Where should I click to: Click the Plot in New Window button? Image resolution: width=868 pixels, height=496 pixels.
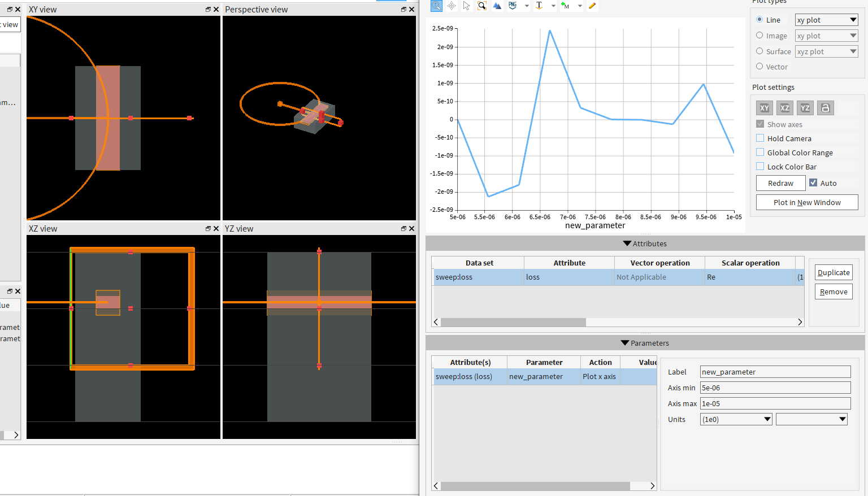806,202
